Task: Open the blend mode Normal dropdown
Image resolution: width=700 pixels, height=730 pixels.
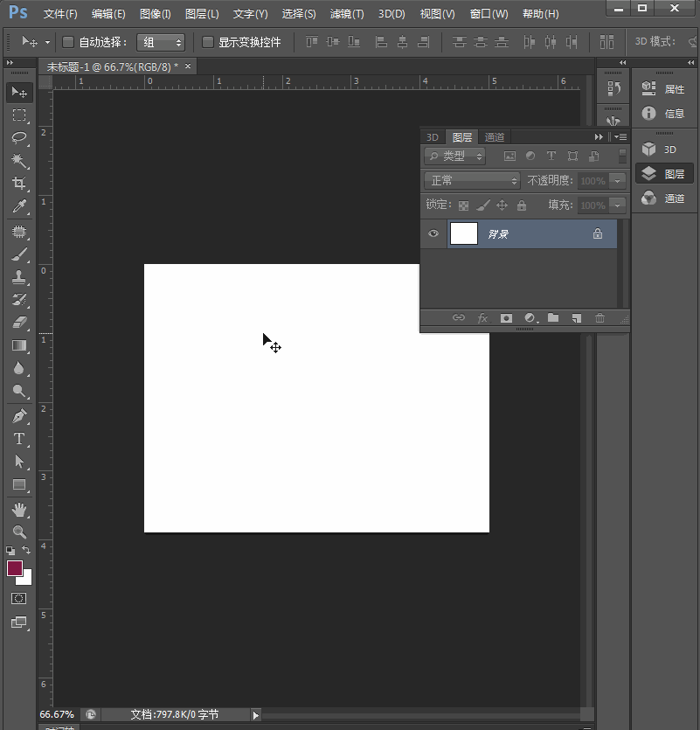Action: 472,181
